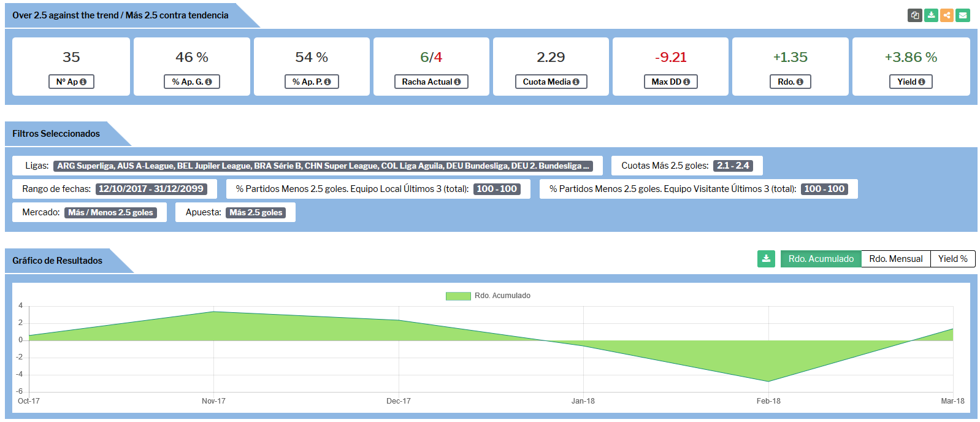
Task: Click the Racha Actual label button
Action: point(431,82)
